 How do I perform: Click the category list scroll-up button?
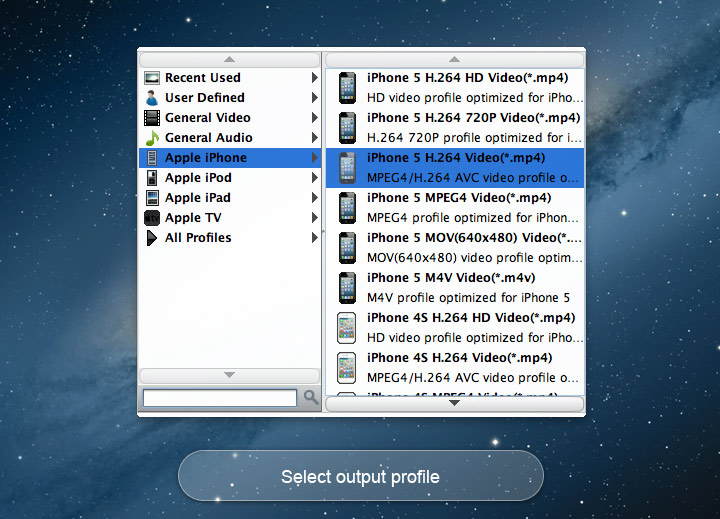click(230, 60)
